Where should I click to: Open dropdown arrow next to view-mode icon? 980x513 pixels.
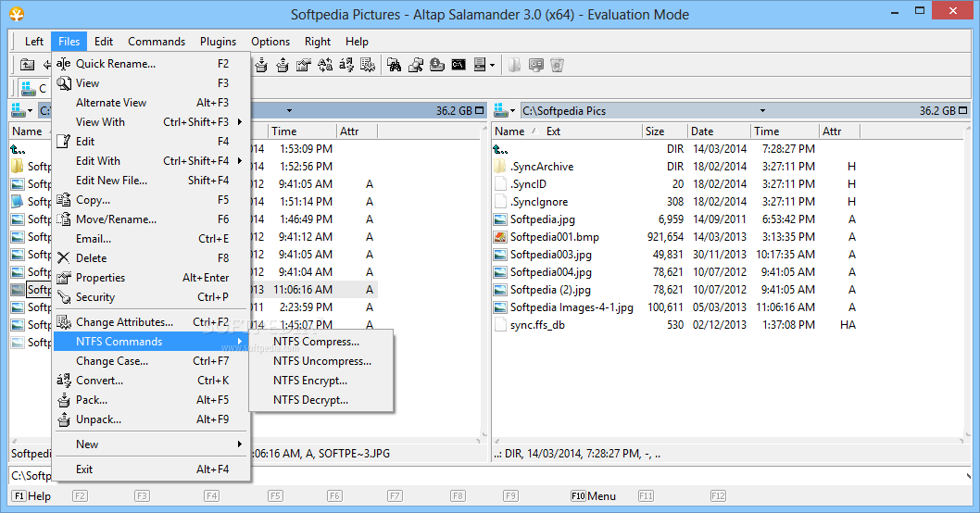pyautogui.click(x=493, y=65)
